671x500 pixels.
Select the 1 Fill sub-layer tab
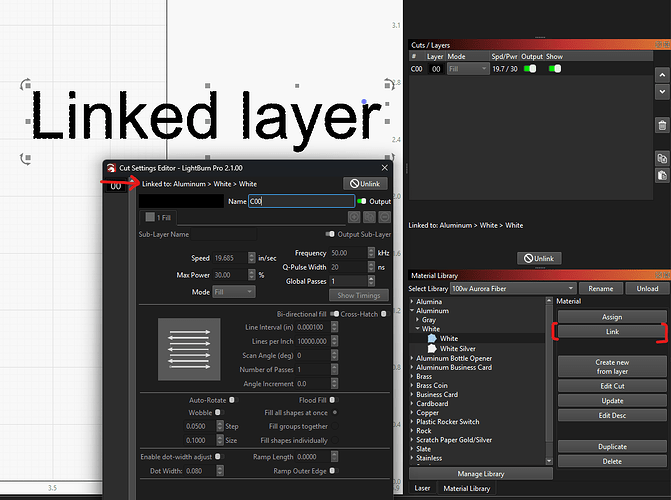[x=158, y=217]
